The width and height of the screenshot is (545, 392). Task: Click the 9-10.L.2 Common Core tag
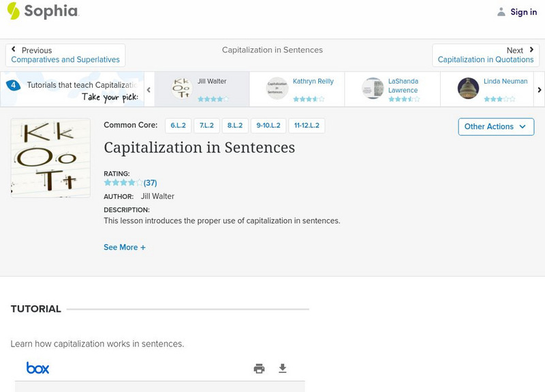click(268, 126)
